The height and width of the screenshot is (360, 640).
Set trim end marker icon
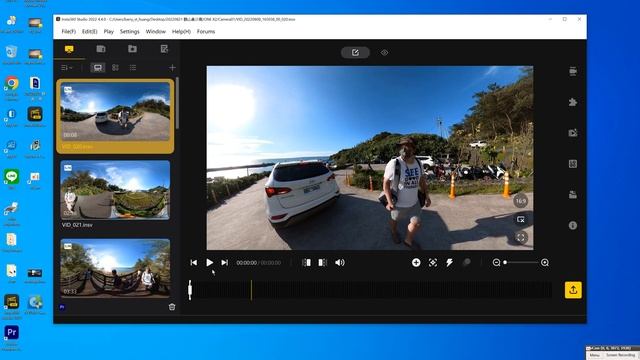tap(322, 262)
